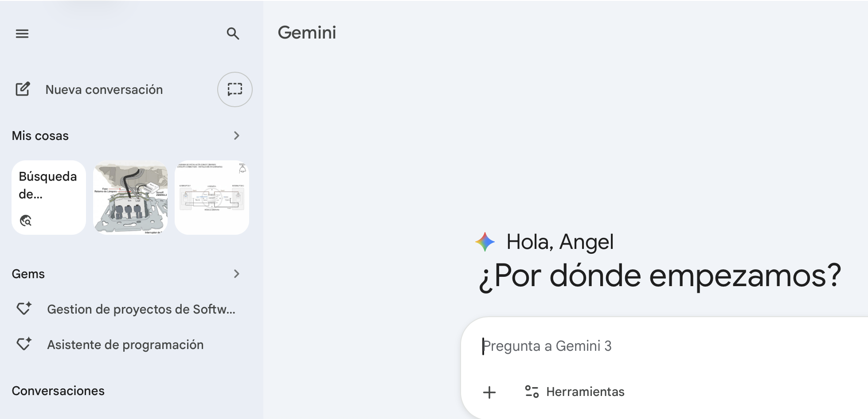Click the plus attachment icon
The height and width of the screenshot is (419, 868).
(489, 392)
